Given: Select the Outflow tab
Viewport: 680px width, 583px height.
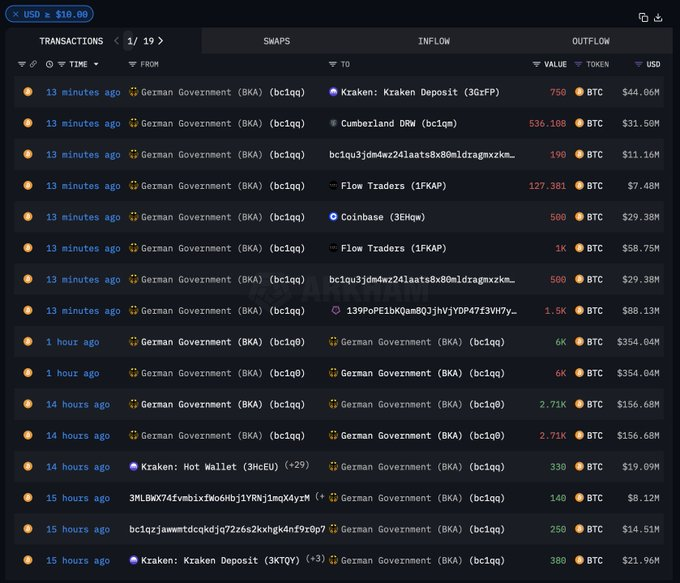Looking at the screenshot, I should tap(590, 41).
